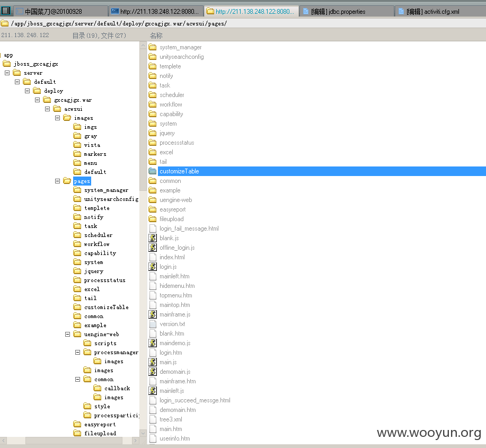Click the index.html file icon

point(153,257)
